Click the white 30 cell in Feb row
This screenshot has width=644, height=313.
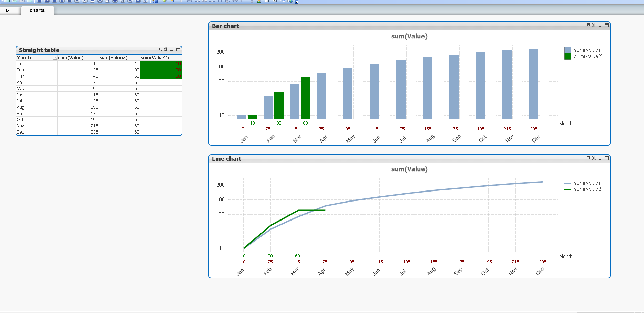[x=119, y=70]
